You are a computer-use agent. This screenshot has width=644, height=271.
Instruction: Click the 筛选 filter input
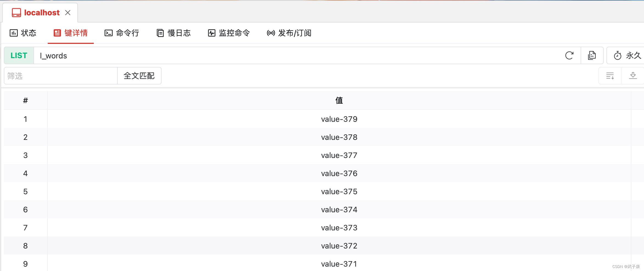tap(61, 76)
